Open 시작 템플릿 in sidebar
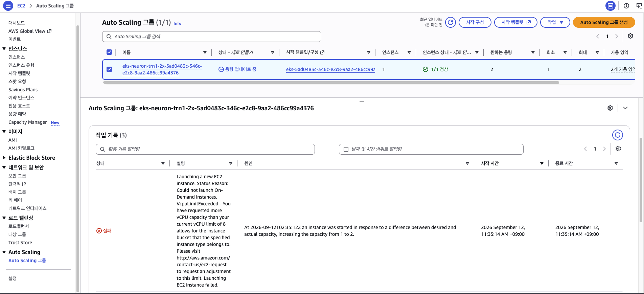Image resolution: width=644 pixels, height=294 pixels. 19,73
